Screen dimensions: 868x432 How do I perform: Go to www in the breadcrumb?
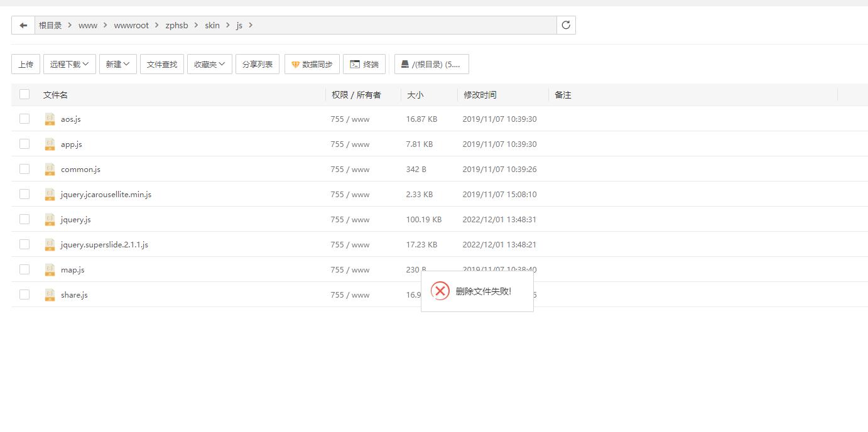[88, 25]
